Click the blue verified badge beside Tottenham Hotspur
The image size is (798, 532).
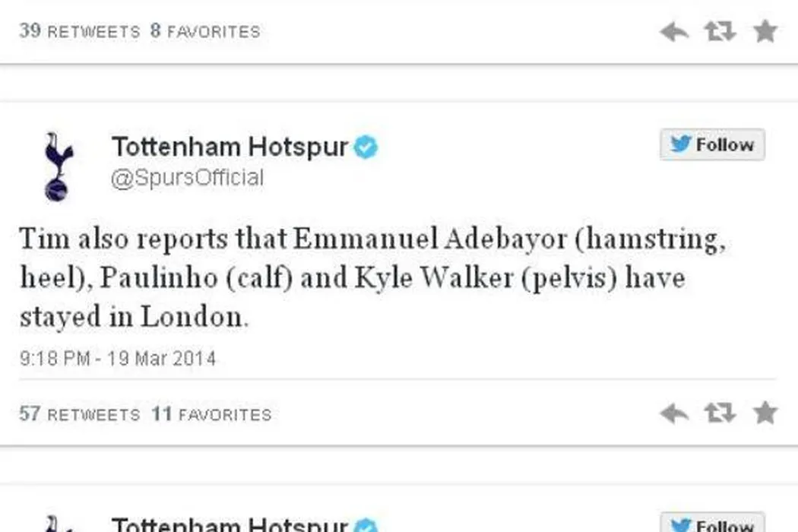[366, 147]
